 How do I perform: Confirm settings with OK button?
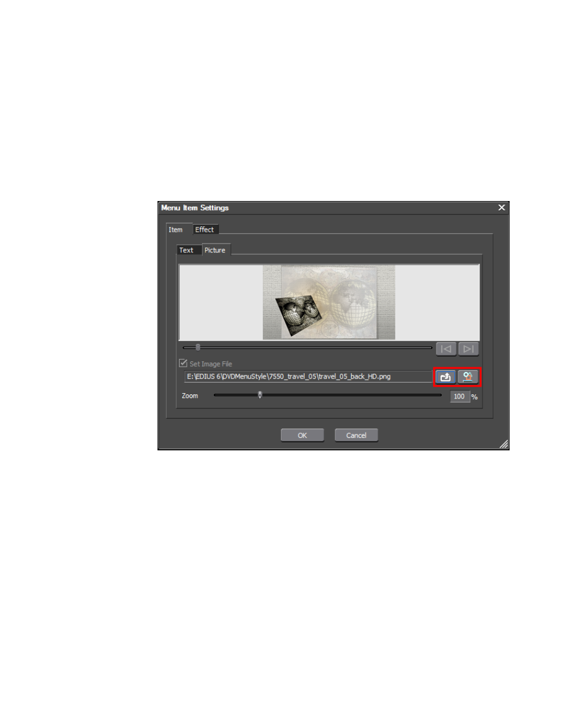pyautogui.click(x=302, y=435)
